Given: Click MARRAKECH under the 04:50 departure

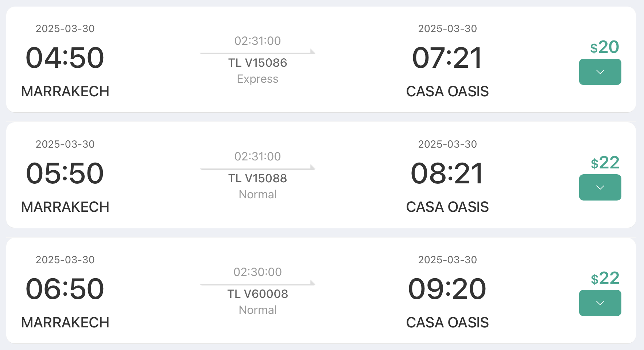Looking at the screenshot, I should click(65, 92).
